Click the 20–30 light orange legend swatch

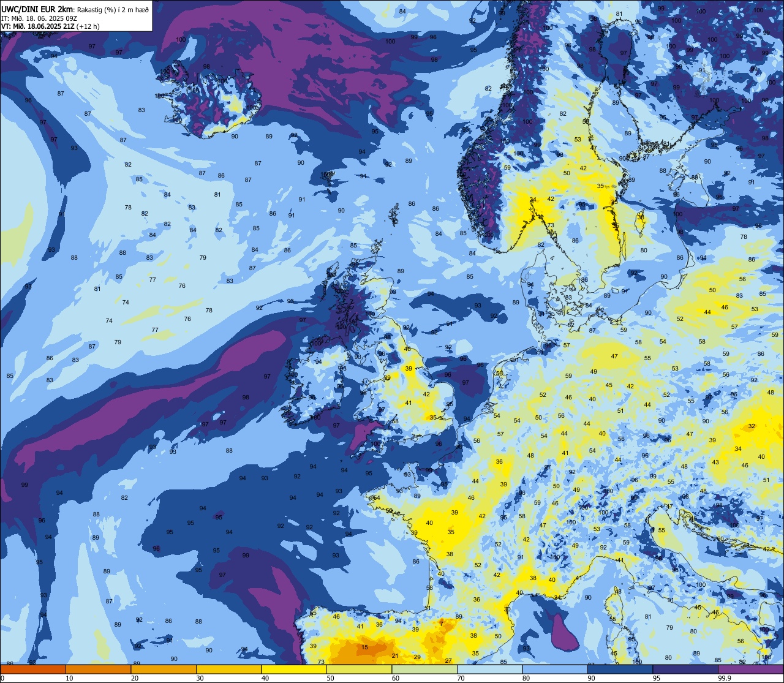click(x=164, y=669)
